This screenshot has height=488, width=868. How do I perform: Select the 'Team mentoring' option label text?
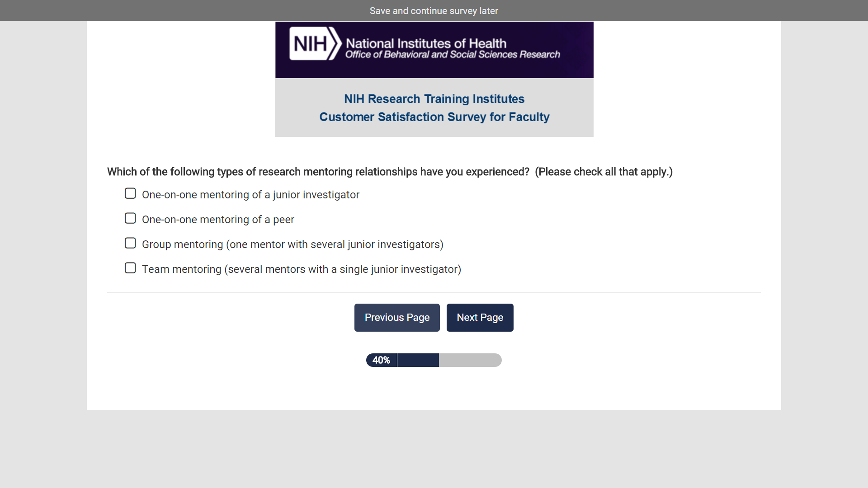(301, 269)
